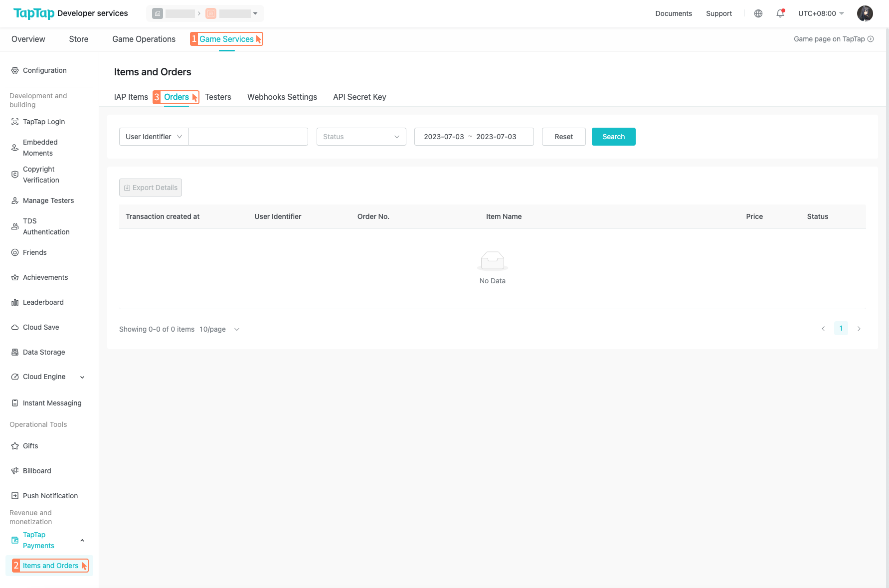Click the Order No. column header
Image resolution: width=889 pixels, height=588 pixels.
(373, 216)
